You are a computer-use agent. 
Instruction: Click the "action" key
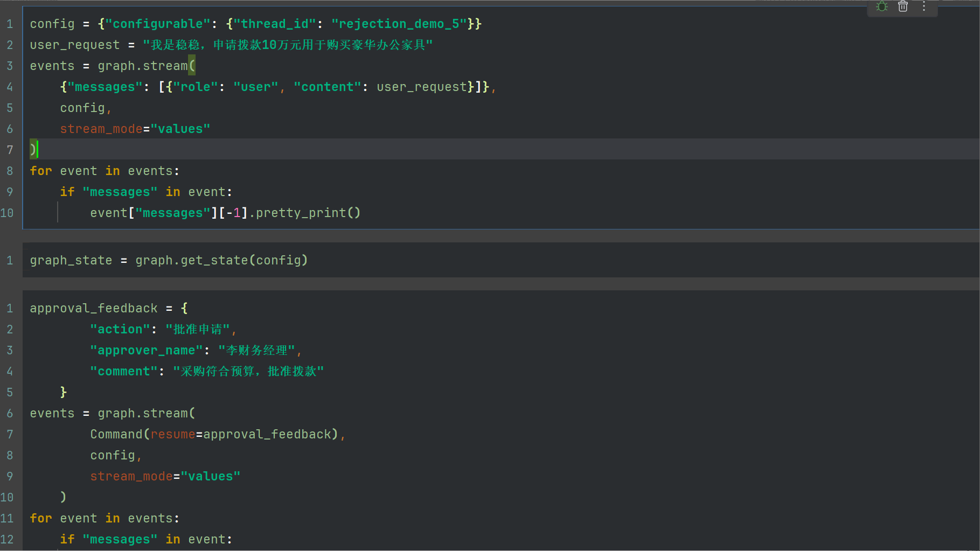(120, 329)
